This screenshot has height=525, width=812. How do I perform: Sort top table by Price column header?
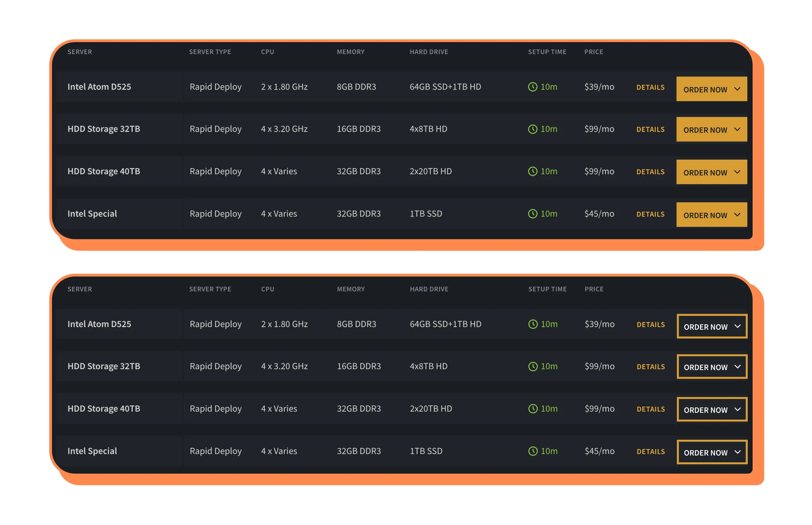pos(594,52)
